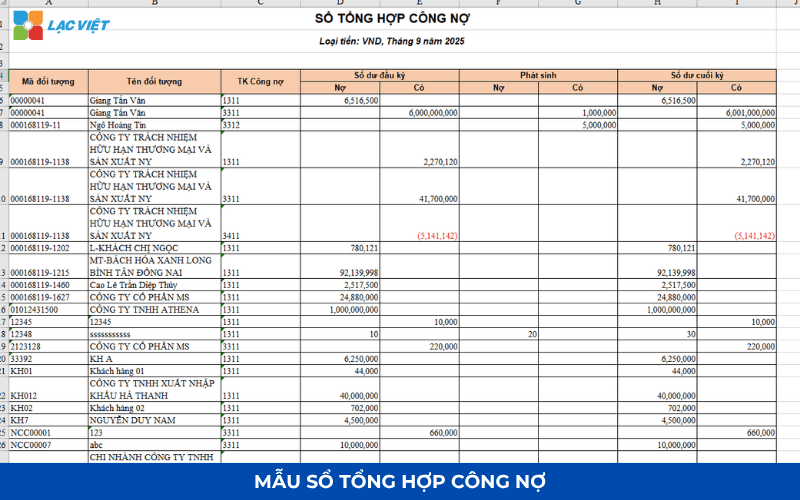Click the Tên đối tượng header cell
Screen dimensions: 800x500
(x=155, y=82)
